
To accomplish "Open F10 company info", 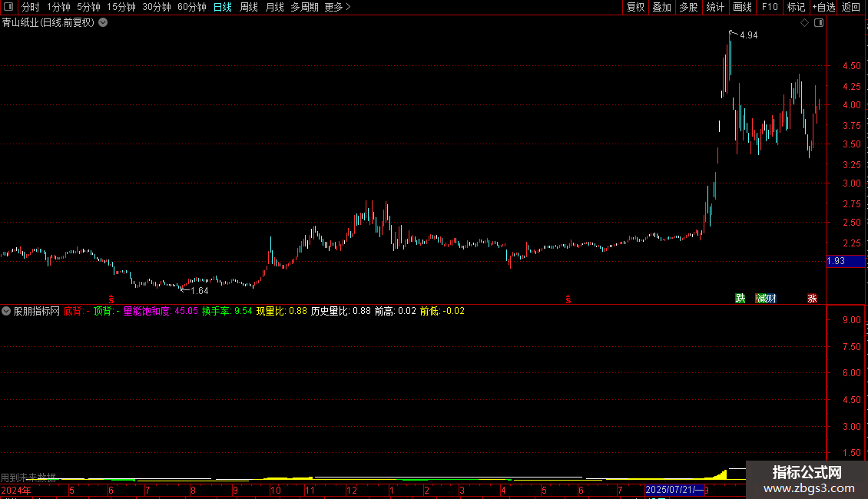I will point(770,7).
